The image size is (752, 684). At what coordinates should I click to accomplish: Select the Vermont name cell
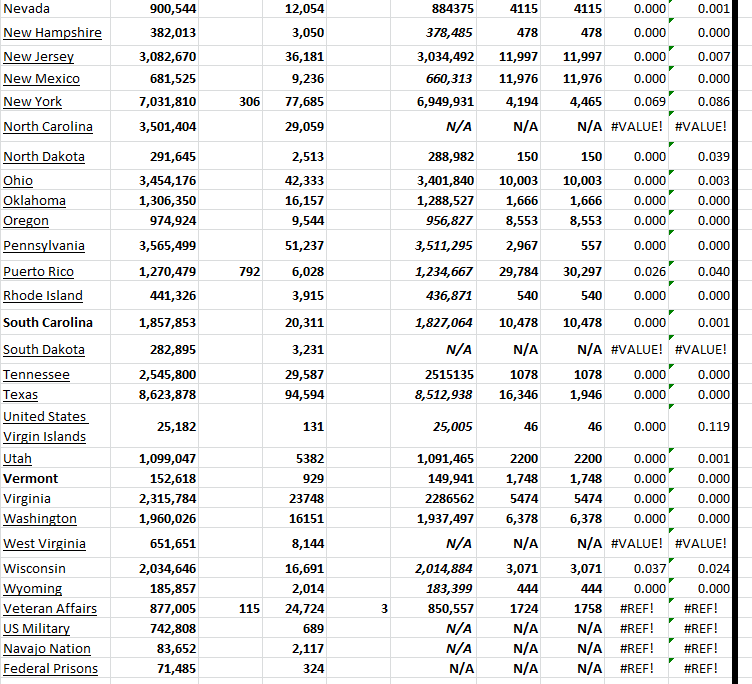point(31,478)
